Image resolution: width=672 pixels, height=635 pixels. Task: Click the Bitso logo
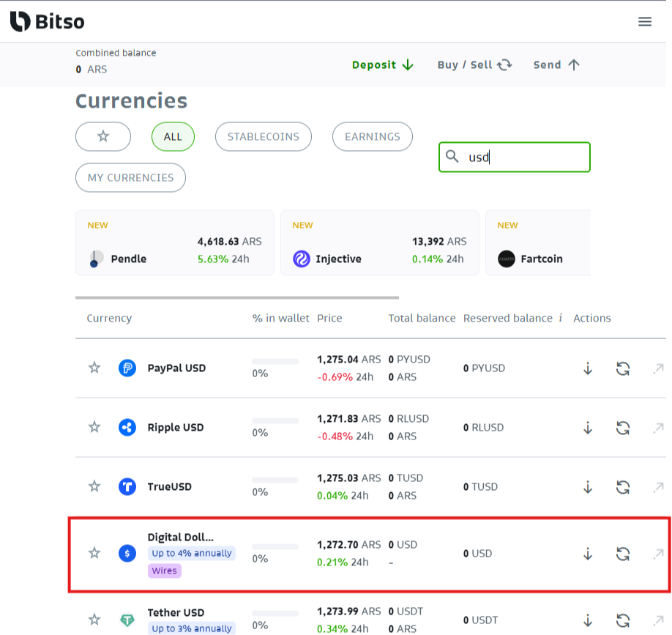[x=47, y=21]
